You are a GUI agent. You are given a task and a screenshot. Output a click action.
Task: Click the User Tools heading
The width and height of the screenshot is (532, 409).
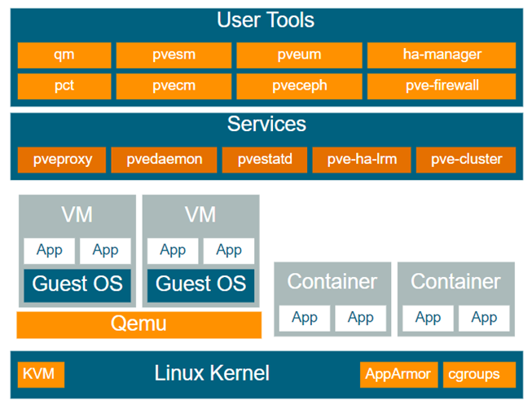[x=266, y=20]
